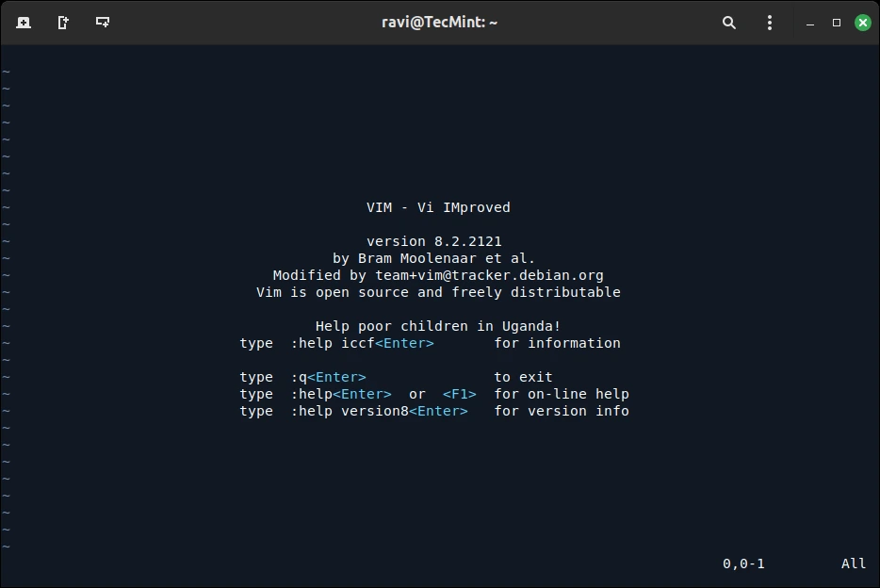Screen dimensions: 880x588
Task: Click the 0,0-1 cursor position indicator
Action: pyautogui.click(x=743, y=563)
